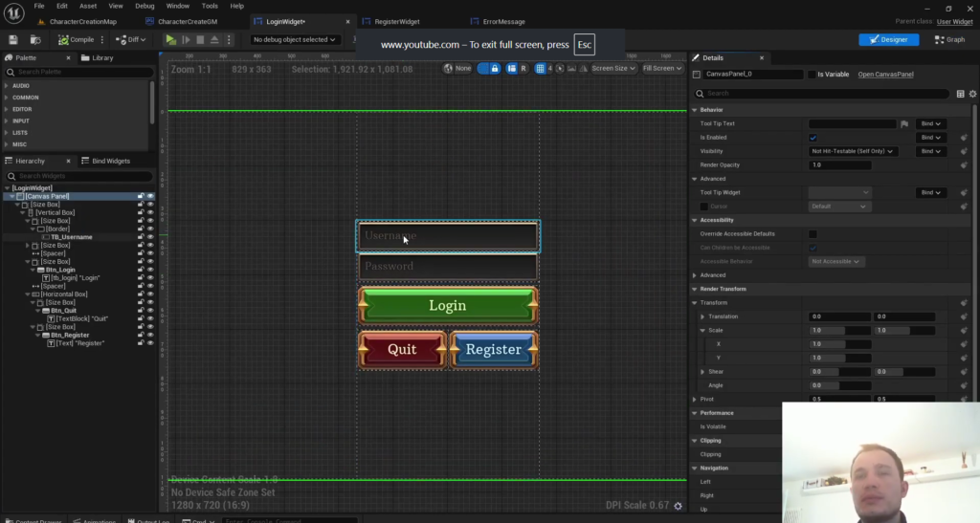Switch to Designer mode
Viewport: 980px width, 523px height.
point(888,39)
